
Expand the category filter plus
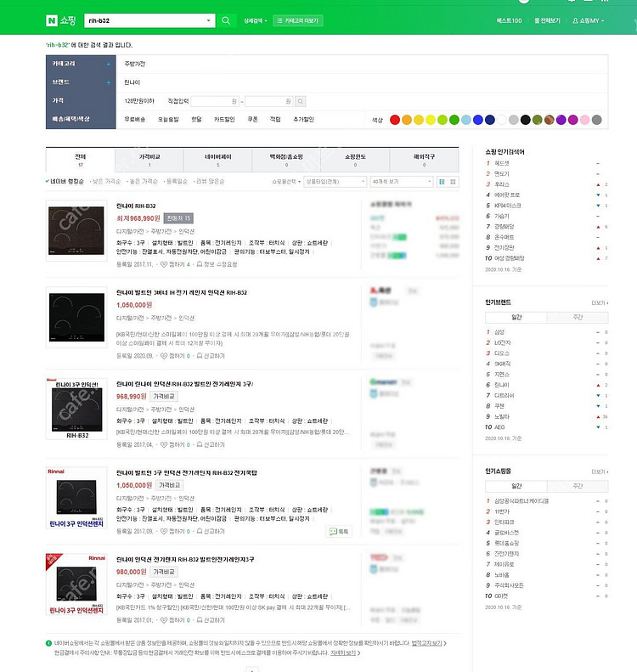(109, 65)
